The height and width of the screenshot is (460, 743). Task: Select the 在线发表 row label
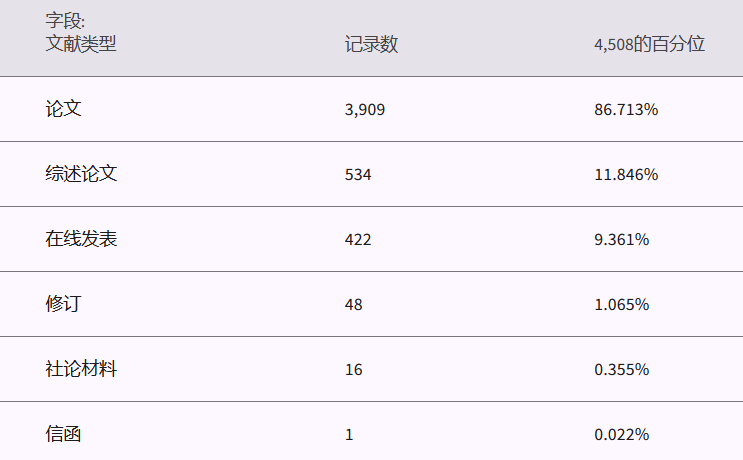click(81, 239)
